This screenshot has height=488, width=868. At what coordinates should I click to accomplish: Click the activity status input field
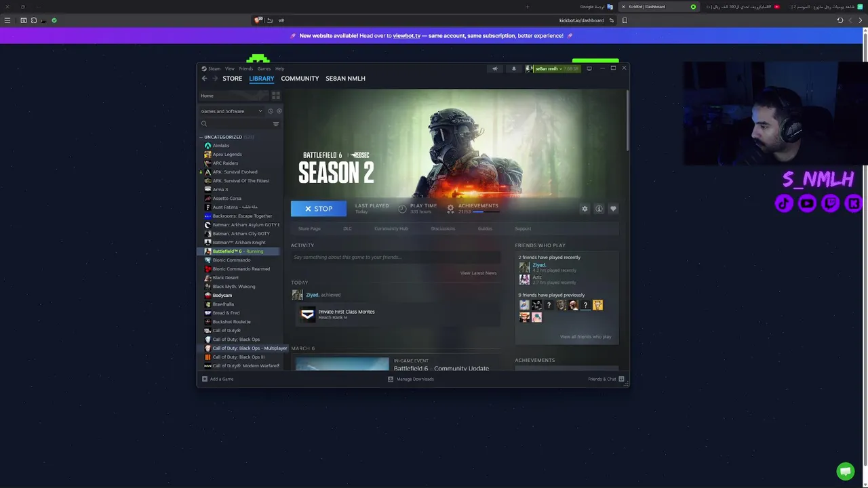tap(396, 258)
